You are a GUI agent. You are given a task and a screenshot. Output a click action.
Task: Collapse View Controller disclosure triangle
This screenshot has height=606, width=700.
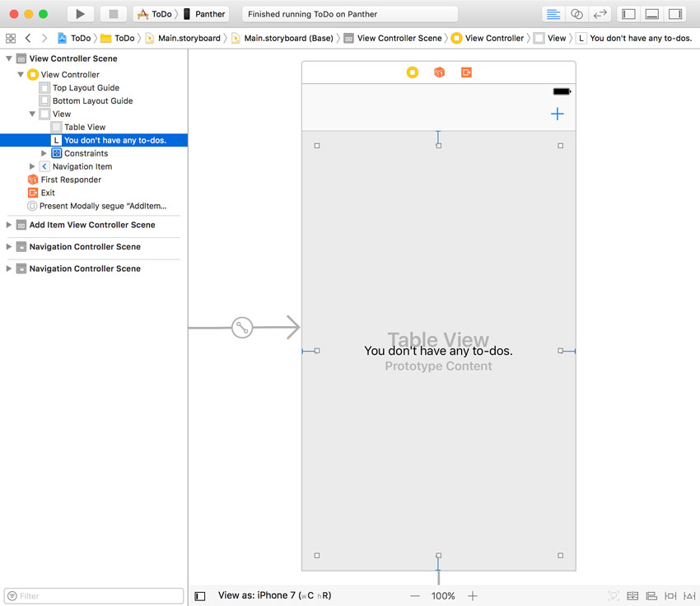pos(21,75)
